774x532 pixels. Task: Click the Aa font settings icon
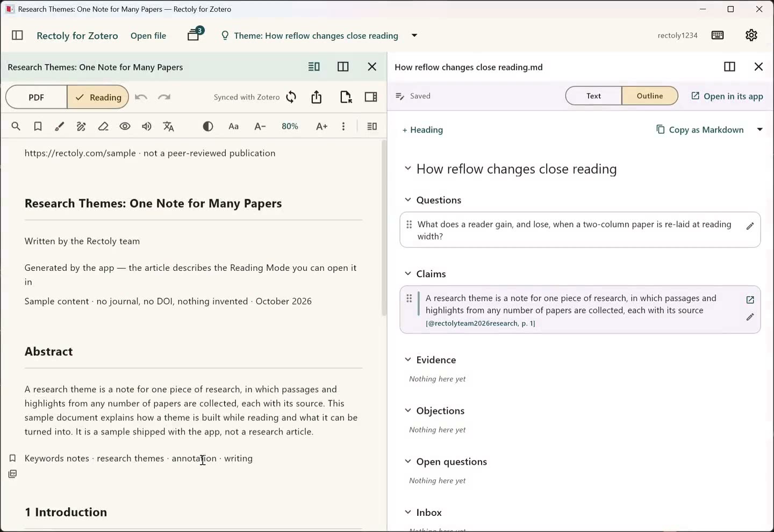click(x=233, y=126)
